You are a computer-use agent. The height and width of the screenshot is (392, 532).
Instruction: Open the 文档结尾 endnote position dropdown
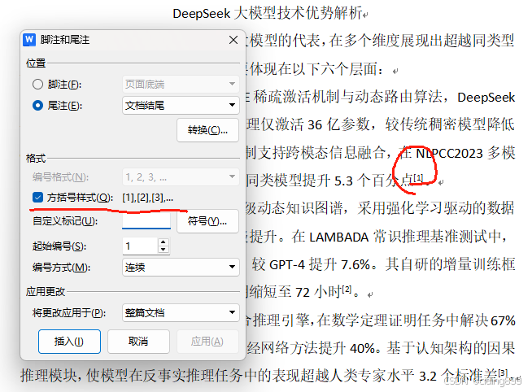point(181,106)
